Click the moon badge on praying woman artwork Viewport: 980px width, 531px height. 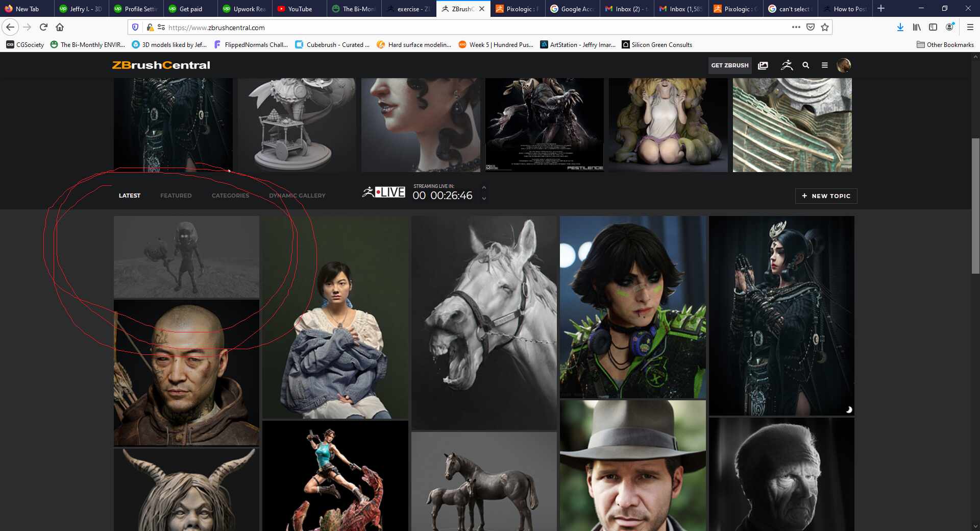pyautogui.click(x=849, y=409)
